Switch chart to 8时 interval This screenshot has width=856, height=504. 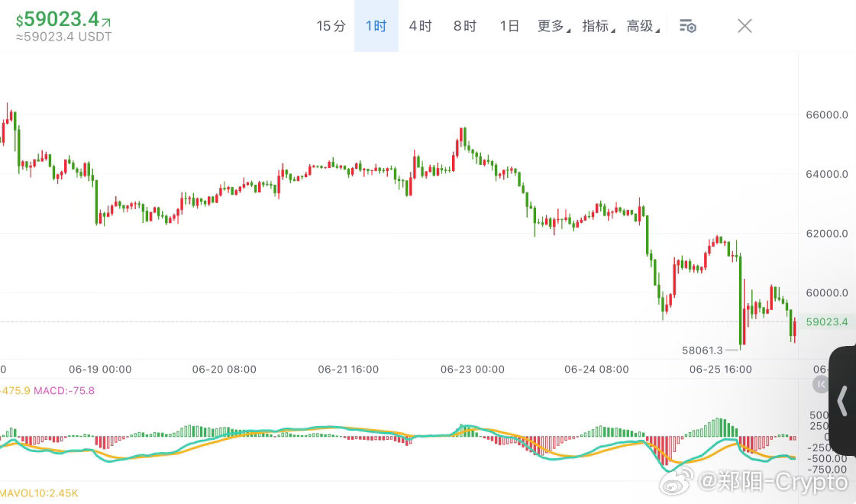point(464,26)
